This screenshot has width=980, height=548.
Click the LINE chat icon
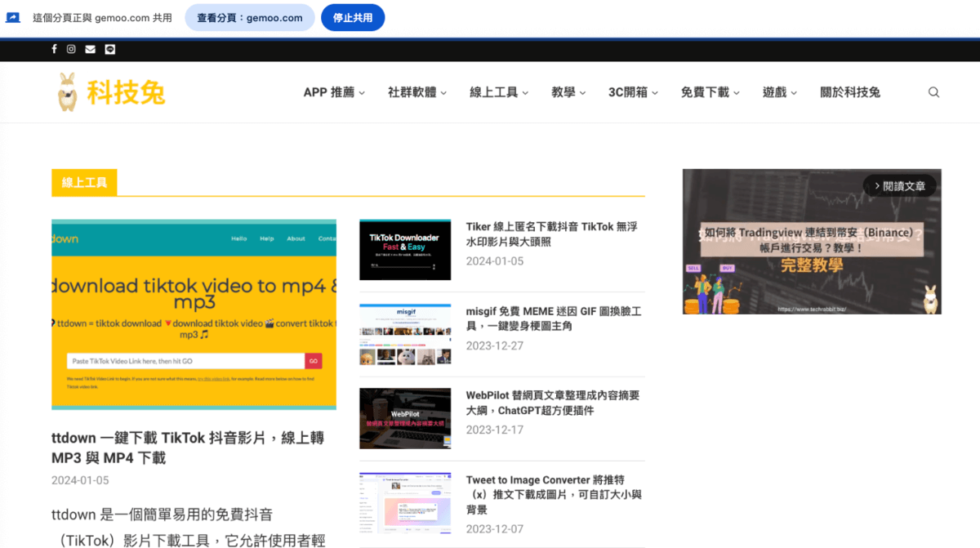109,49
